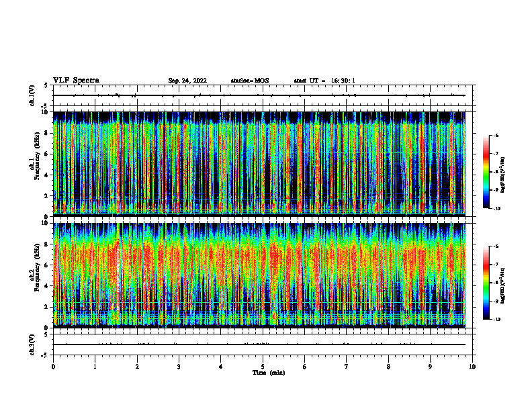Click the ch.2 color bar log(PSD) label
This screenshot has width=532, height=411.
(503, 285)
